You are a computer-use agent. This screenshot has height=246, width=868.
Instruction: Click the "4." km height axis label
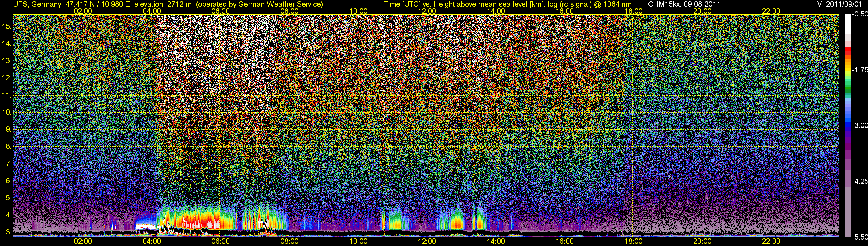(x=9, y=215)
